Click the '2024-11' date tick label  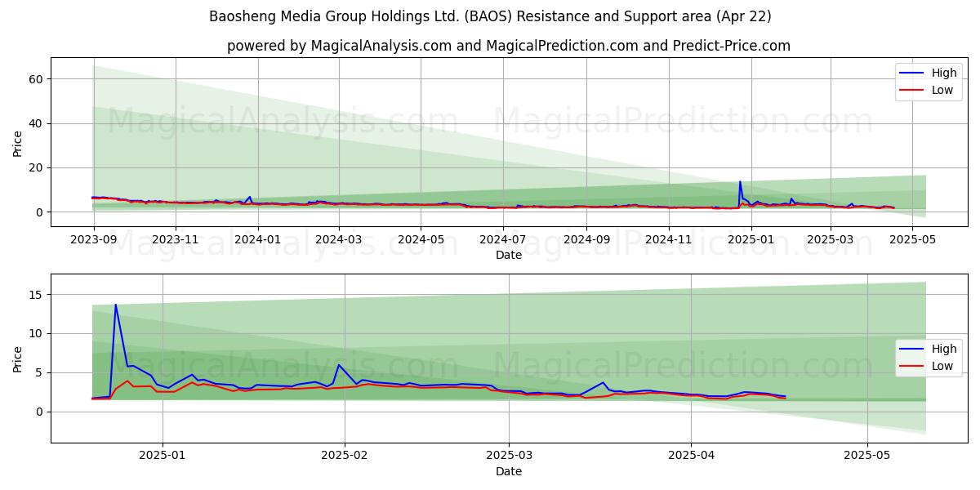(x=667, y=239)
